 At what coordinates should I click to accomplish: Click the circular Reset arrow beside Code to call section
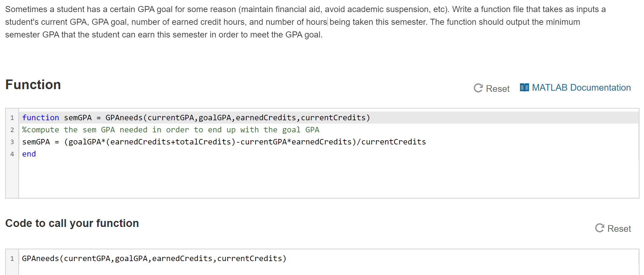point(599,228)
